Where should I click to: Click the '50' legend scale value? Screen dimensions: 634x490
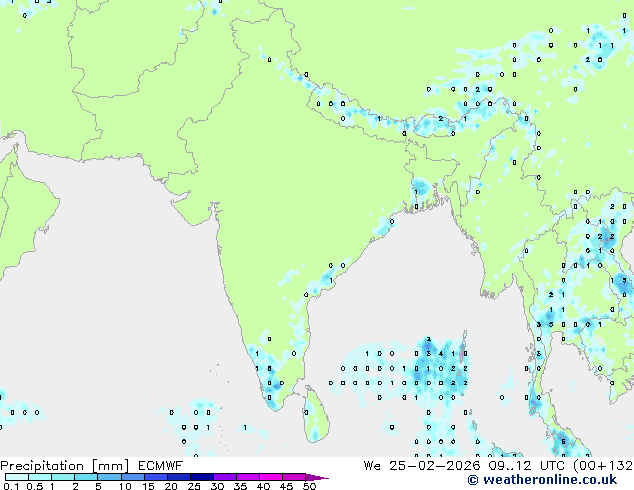click(310, 486)
